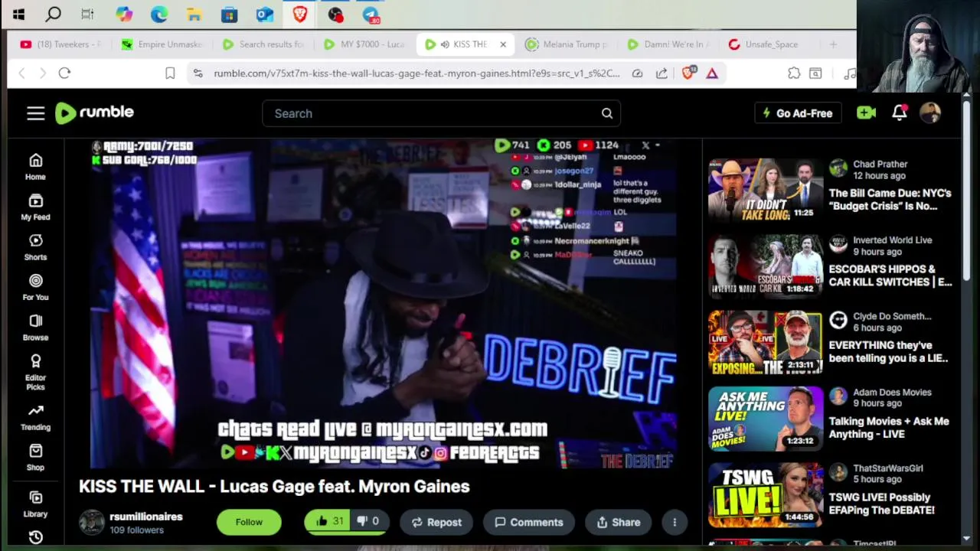
Task: Click the Brave Shields icon in address bar
Action: pyautogui.click(x=688, y=73)
